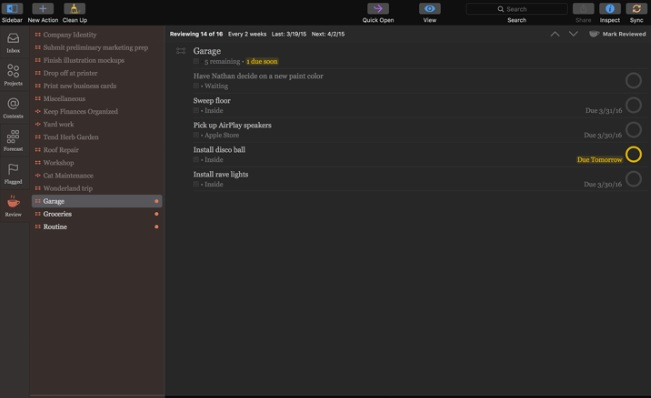Switch to the Flagged perspective

click(13, 173)
